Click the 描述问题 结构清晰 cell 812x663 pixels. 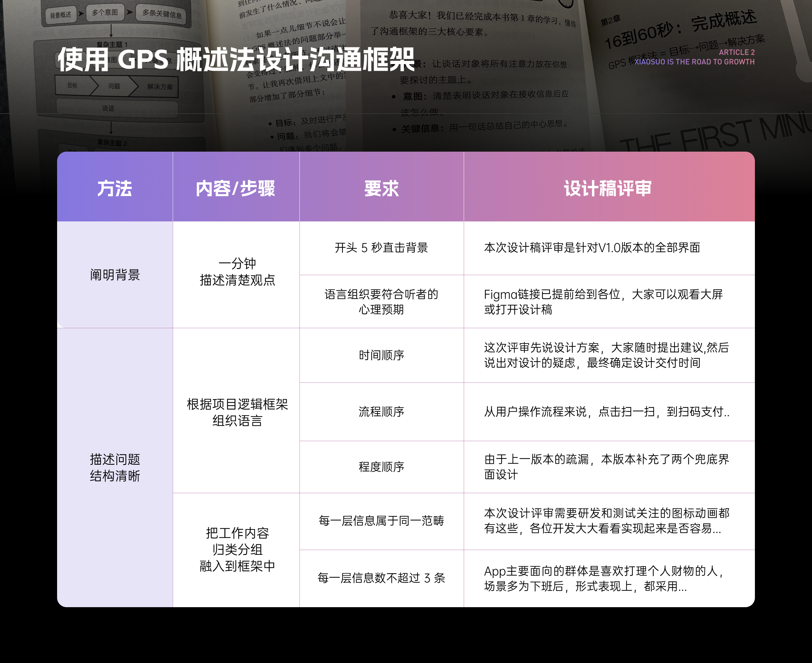coord(115,468)
